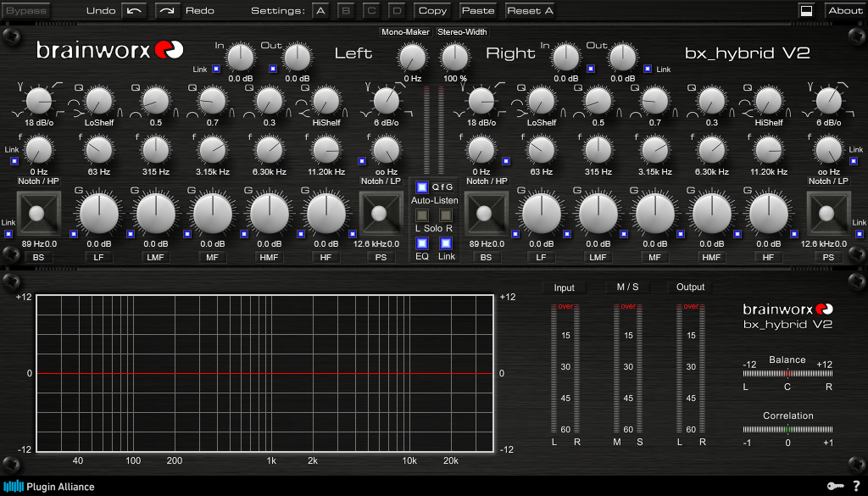Click the Reset A button
868x496 pixels.
pos(530,10)
